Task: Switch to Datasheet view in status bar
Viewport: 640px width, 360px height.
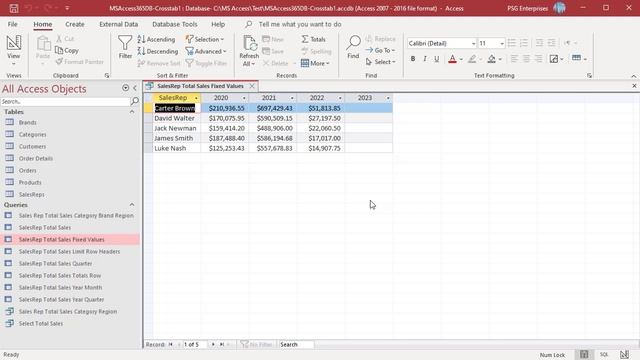Action: (584, 354)
